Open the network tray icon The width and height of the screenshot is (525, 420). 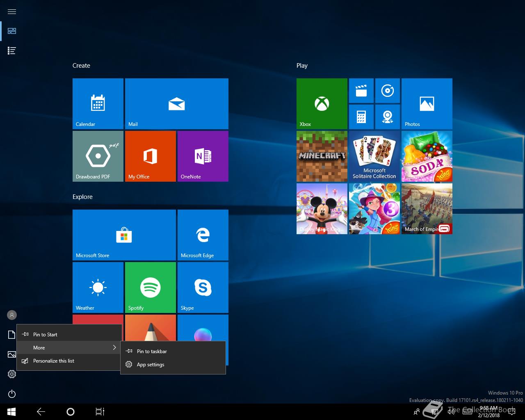[434, 412]
